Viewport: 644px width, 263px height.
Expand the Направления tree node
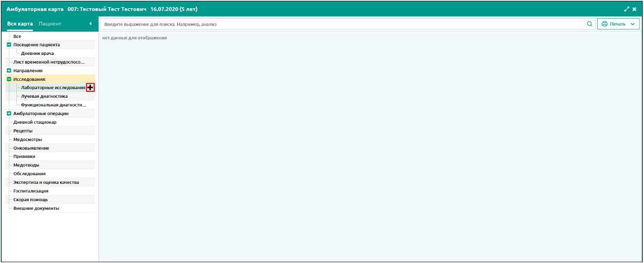[9, 71]
